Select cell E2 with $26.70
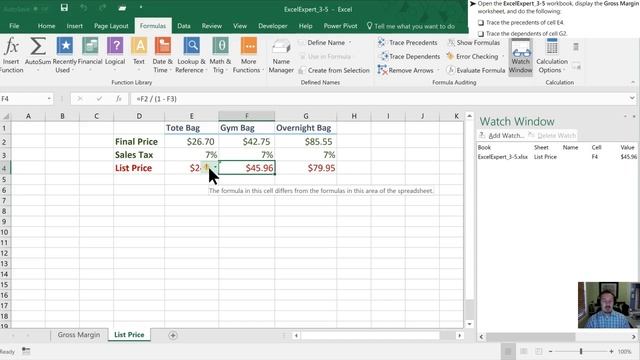 click(x=191, y=142)
